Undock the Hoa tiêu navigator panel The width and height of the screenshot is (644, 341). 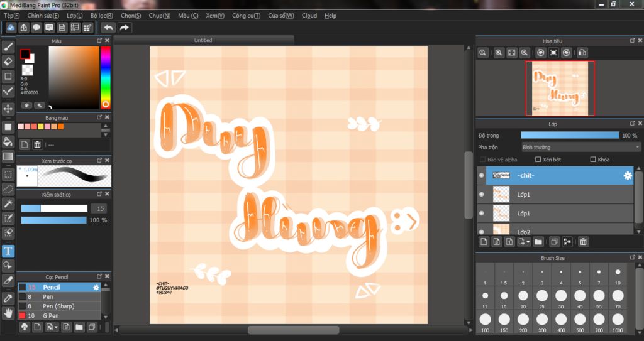pyautogui.click(x=633, y=40)
